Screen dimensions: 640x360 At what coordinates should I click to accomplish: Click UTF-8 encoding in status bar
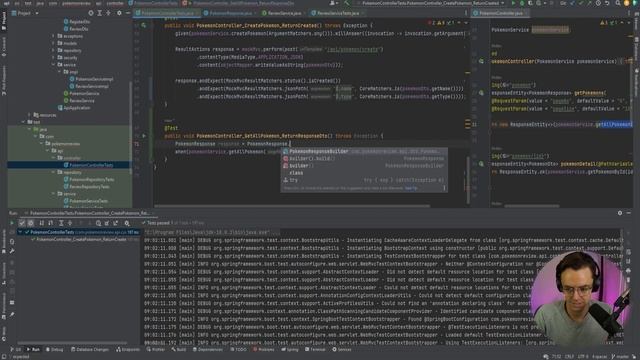pyautogui.click(x=582, y=357)
